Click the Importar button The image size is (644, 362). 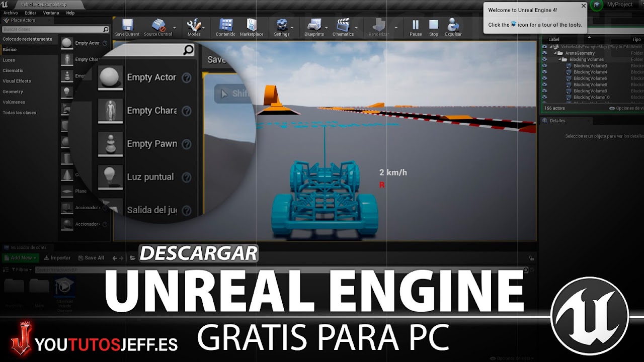57,258
